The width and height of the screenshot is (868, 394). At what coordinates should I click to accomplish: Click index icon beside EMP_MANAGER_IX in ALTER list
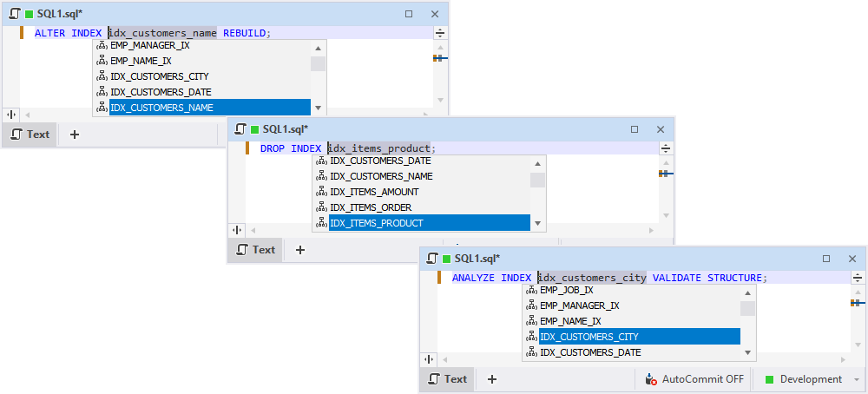tap(102, 45)
